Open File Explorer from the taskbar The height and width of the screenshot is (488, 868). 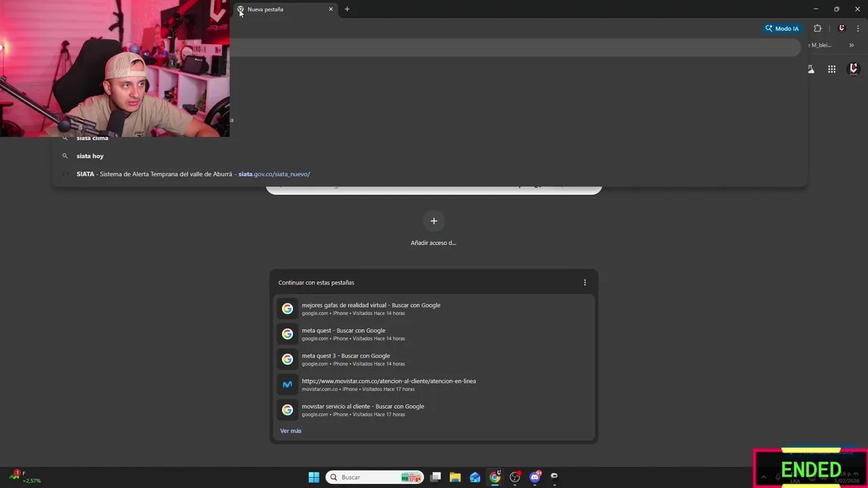point(455,477)
